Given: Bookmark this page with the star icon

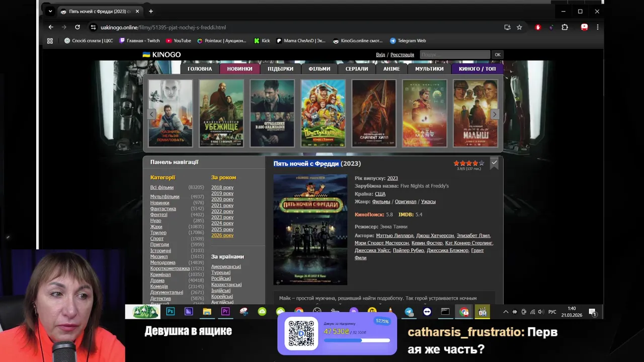Looking at the screenshot, I should (x=519, y=27).
